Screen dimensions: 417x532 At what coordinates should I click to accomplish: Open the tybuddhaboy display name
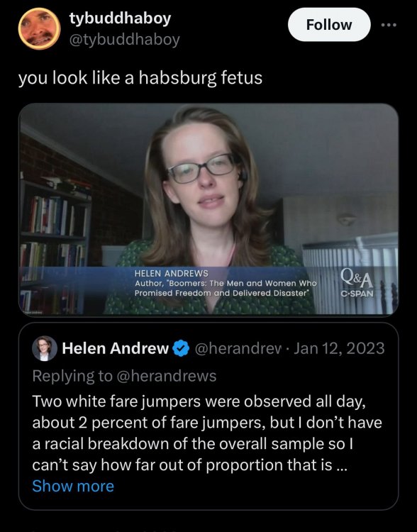[x=120, y=18]
